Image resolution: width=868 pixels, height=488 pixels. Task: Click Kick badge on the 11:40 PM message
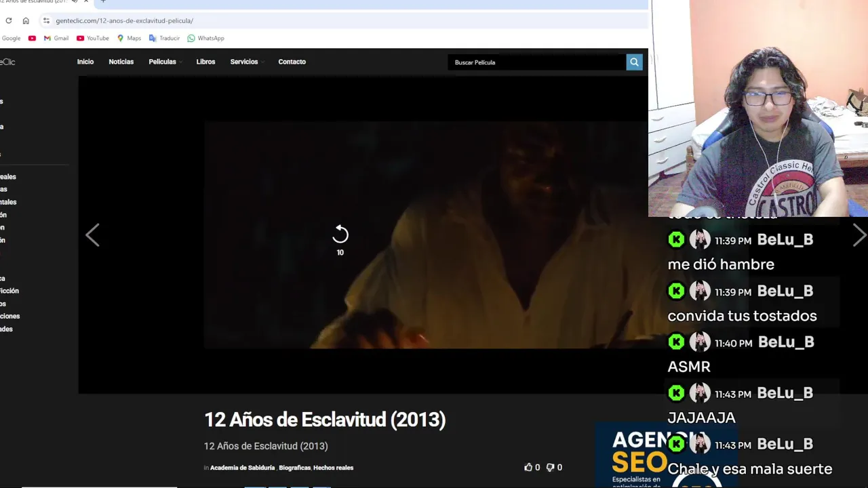pos(676,342)
